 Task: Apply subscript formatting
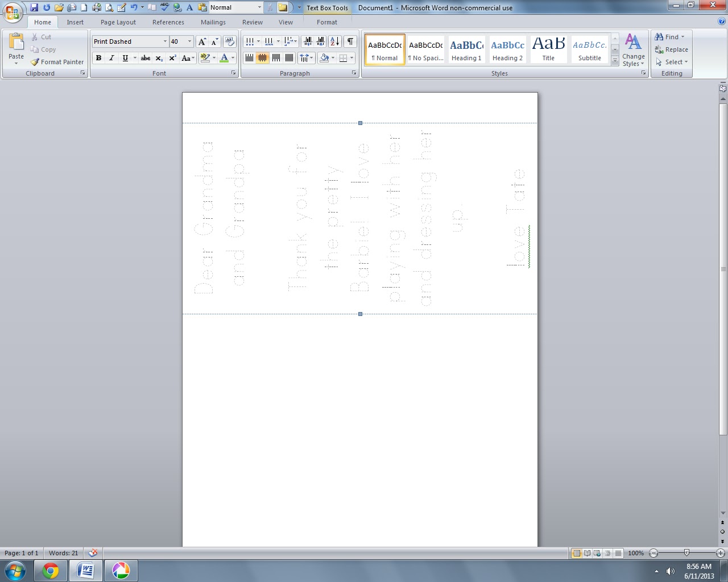pos(159,58)
